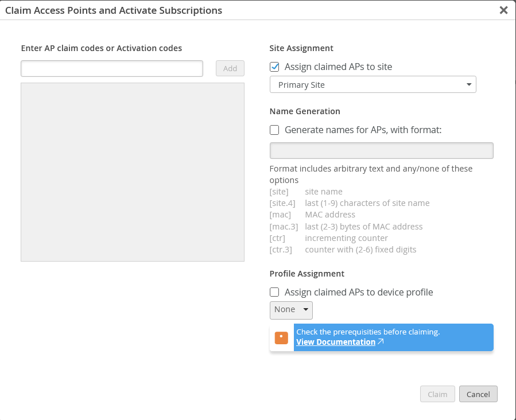Click external link arrow beside View Documentation

pos(381,342)
